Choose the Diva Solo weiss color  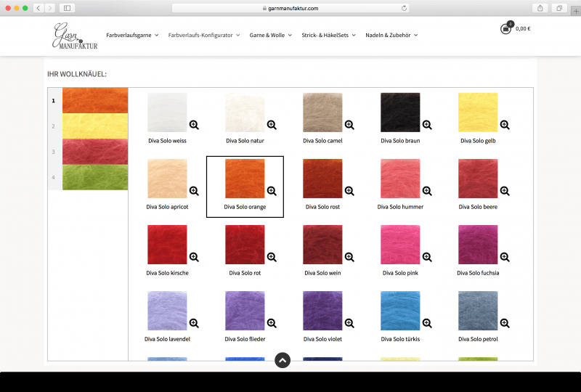[167, 113]
